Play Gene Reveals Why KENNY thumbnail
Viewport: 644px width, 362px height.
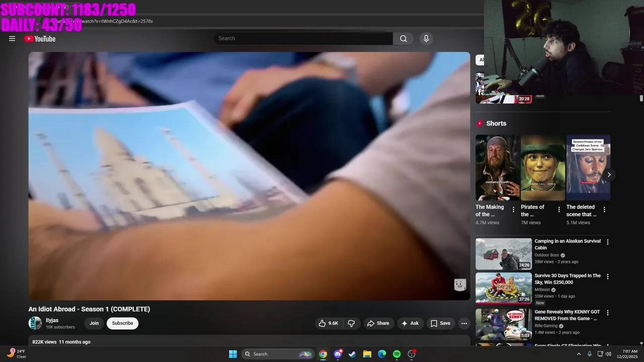coord(504,323)
